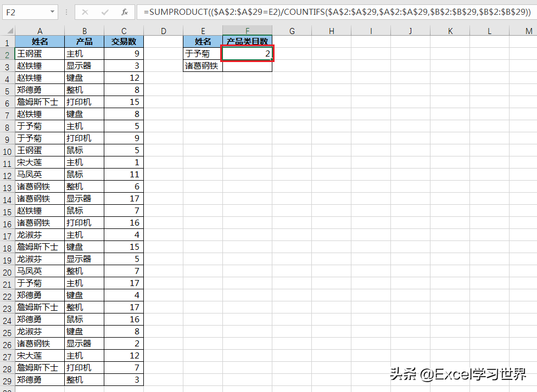This screenshot has height=392, width=537.
Task: Select cell A11 with 宋大莲
Action: [40, 163]
